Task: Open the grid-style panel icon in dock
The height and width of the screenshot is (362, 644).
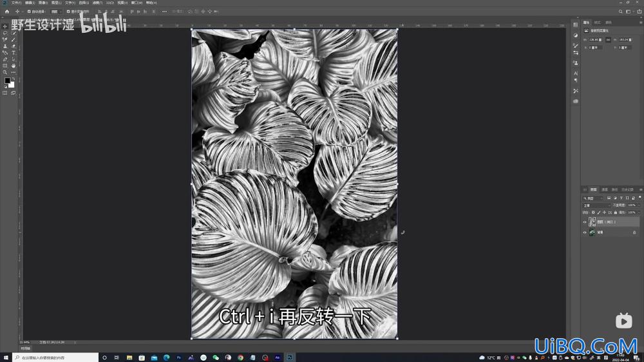Action: (x=575, y=24)
